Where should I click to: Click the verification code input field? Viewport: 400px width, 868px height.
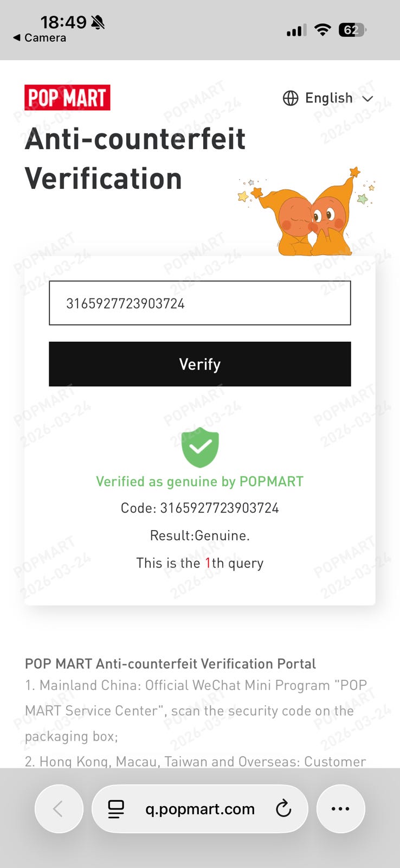coord(200,303)
